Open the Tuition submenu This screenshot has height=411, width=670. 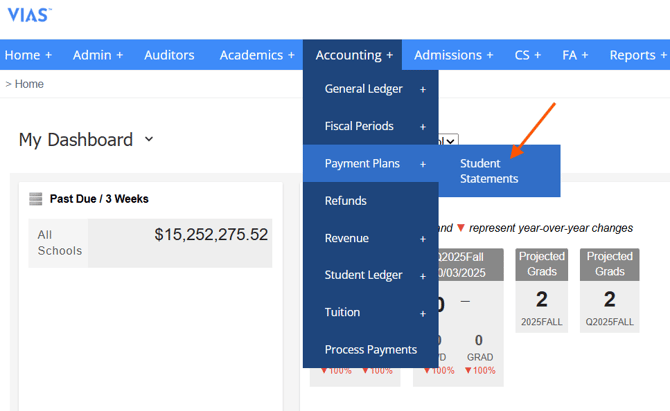click(370, 312)
